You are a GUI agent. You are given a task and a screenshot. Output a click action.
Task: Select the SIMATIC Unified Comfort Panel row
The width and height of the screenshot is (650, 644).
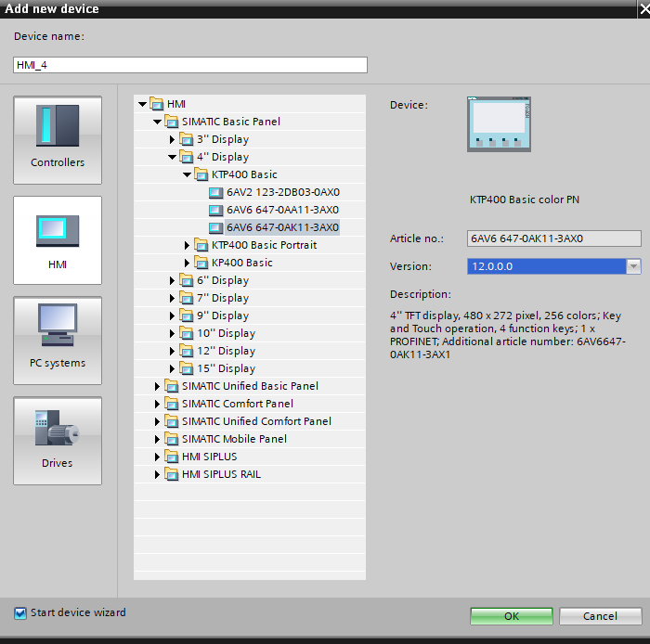pos(250,421)
